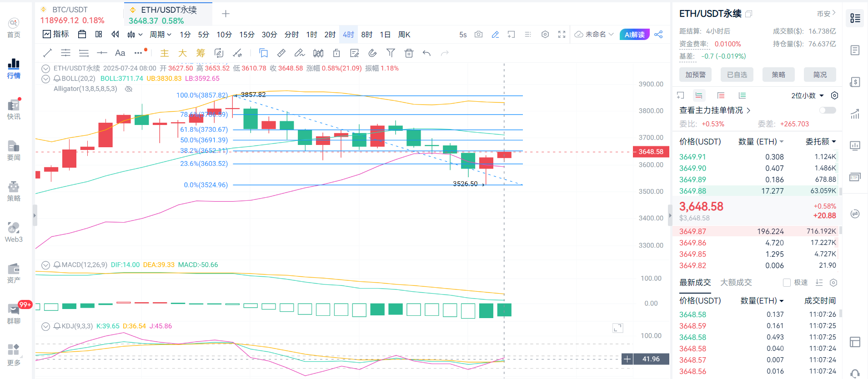Screen dimensions: 868x379
Task: Collapse the BOLL indicator row
Action: 45,79
